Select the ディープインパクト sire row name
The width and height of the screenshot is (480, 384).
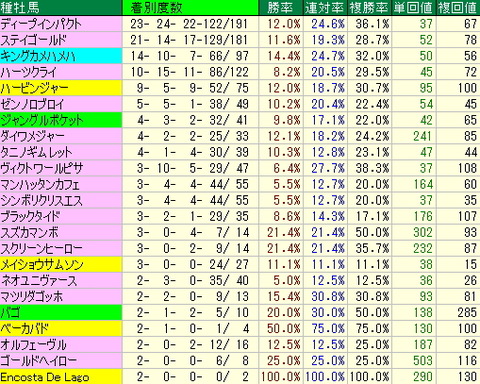coord(41,24)
